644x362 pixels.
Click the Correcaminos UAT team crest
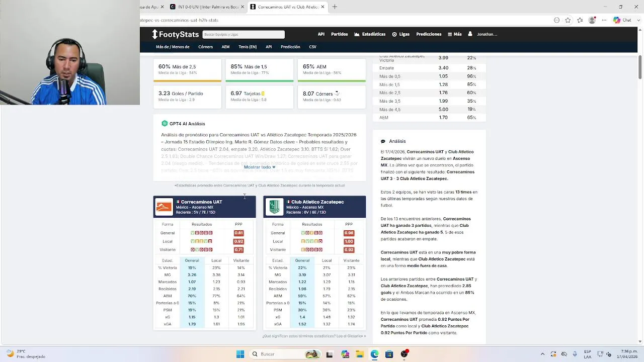click(x=164, y=207)
